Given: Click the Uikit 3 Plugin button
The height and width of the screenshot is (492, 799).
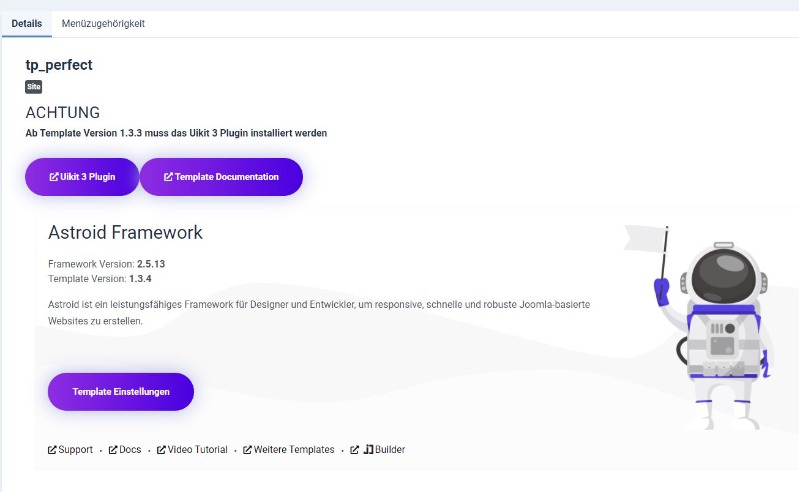Looking at the screenshot, I should click(82, 177).
